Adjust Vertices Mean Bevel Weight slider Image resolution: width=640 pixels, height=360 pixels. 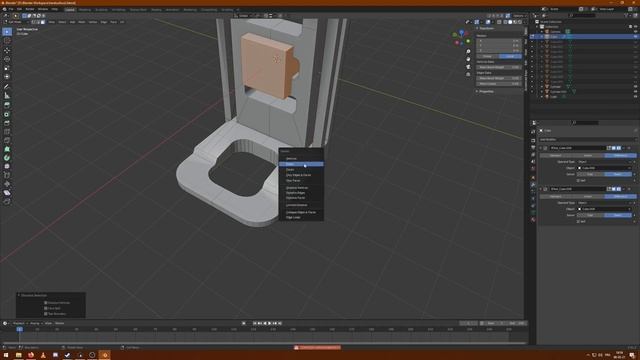(x=499, y=67)
